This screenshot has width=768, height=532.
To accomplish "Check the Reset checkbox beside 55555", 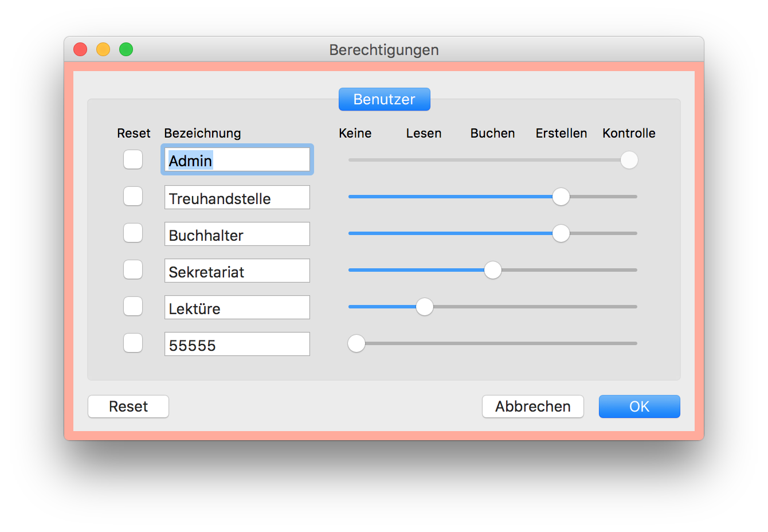I will click(x=133, y=343).
